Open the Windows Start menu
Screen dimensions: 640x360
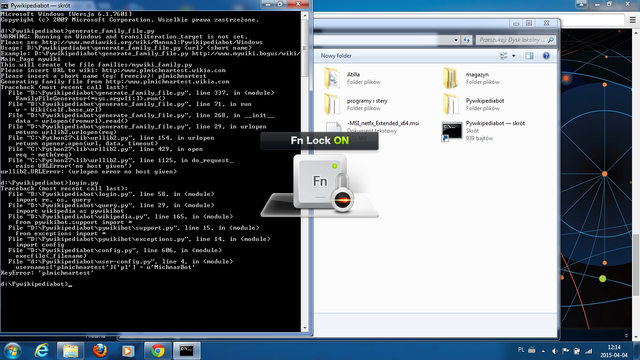12,351
